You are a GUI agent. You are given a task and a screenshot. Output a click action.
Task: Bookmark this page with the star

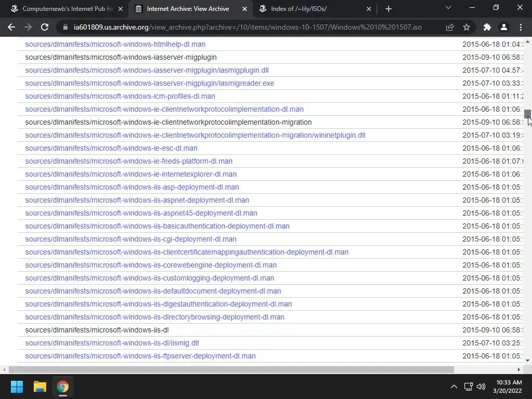coord(467,27)
